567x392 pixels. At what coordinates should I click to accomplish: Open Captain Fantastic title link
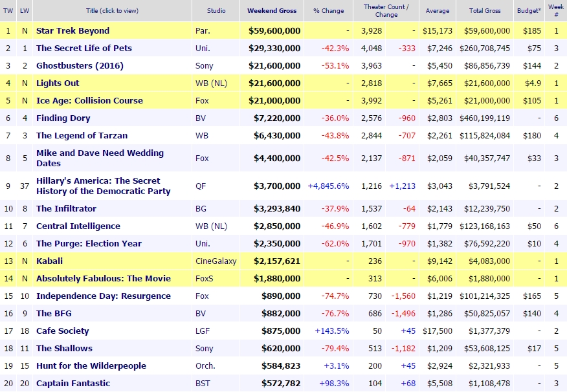pyautogui.click(x=73, y=384)
